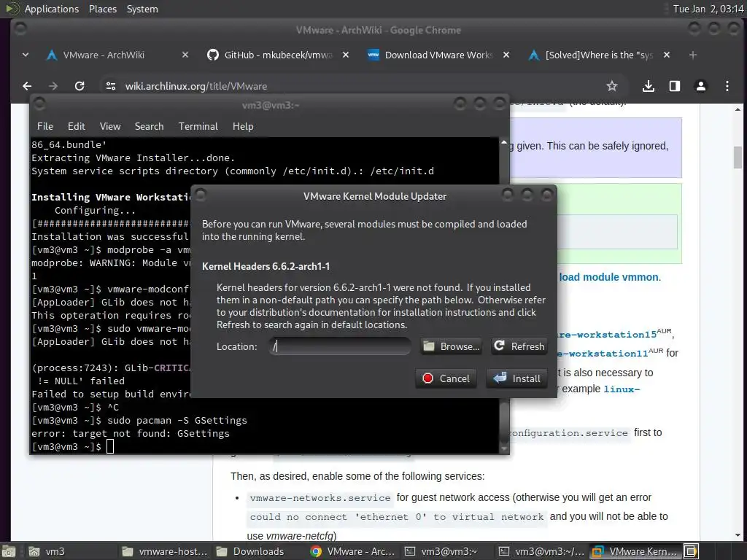The height and width of the screenshot is (560, 747).
Task: Click the workspace switcher in bottom panel
Action: point(692,551)
